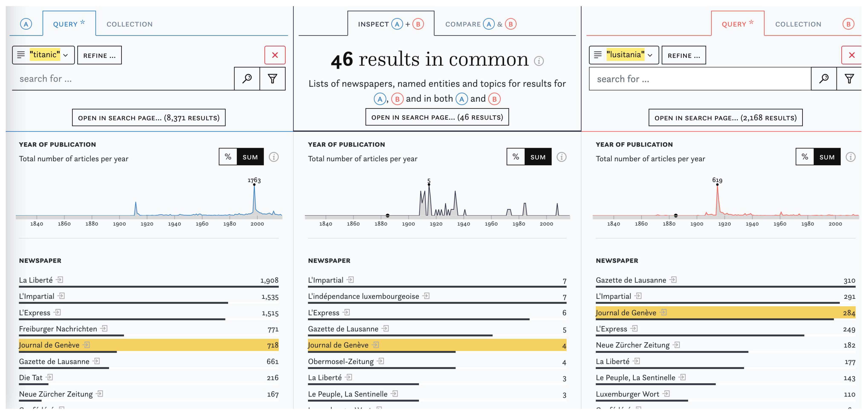Click the magnifier search icon in query B
This screenshot has width=868, height=416.
click(823, 79)
